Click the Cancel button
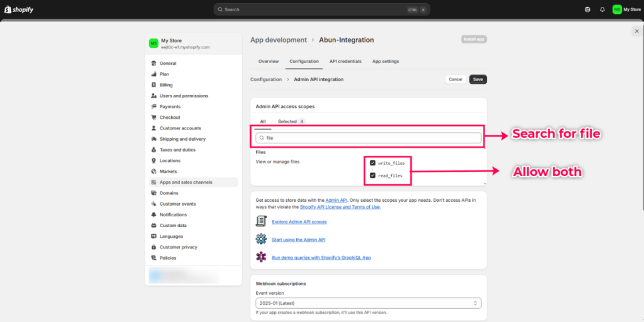The width and height of the screenshot is (644, 322). pos(455,79)
